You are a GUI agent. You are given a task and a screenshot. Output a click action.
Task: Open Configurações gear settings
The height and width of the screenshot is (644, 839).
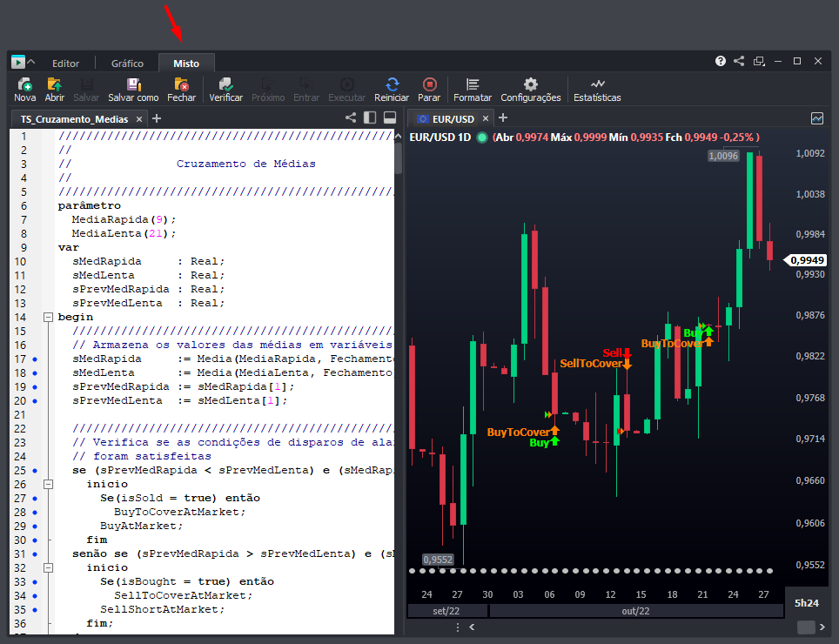(531, 84)
